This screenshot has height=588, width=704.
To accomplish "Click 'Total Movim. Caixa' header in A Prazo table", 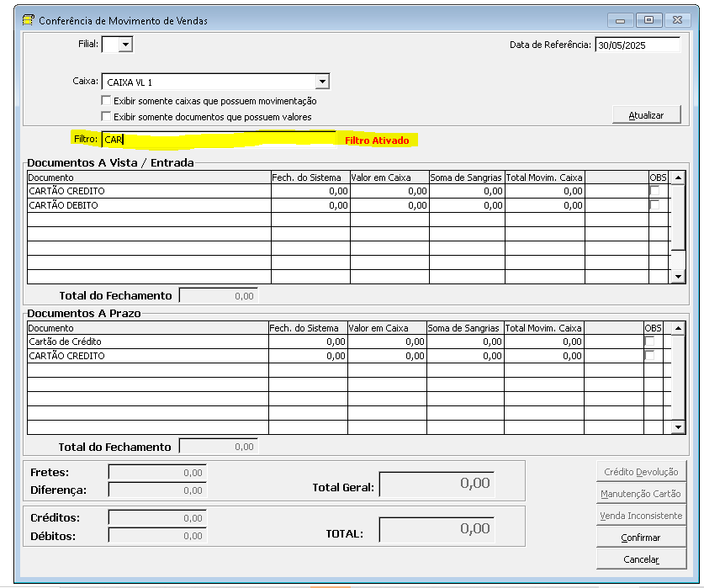I will click(543, 328).
